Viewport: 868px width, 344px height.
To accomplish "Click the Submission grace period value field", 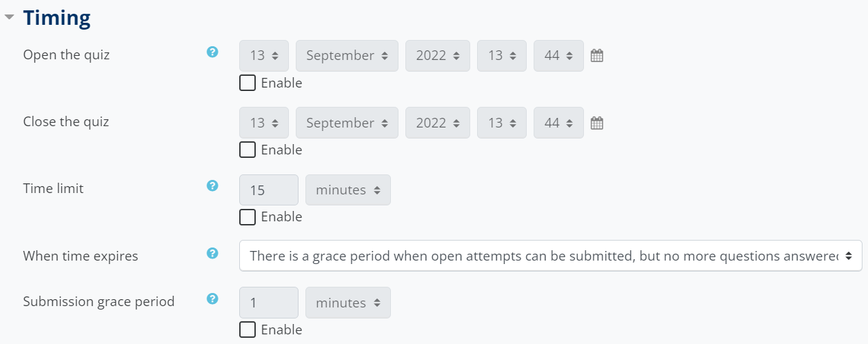I will click(x=268, y=303).
